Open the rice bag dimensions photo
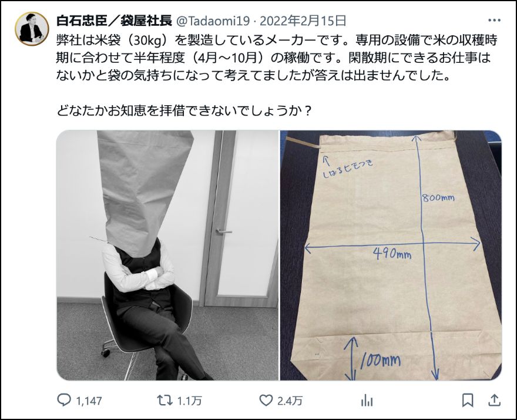The width and height of the screenshot is (517, 420). [391, 255]
